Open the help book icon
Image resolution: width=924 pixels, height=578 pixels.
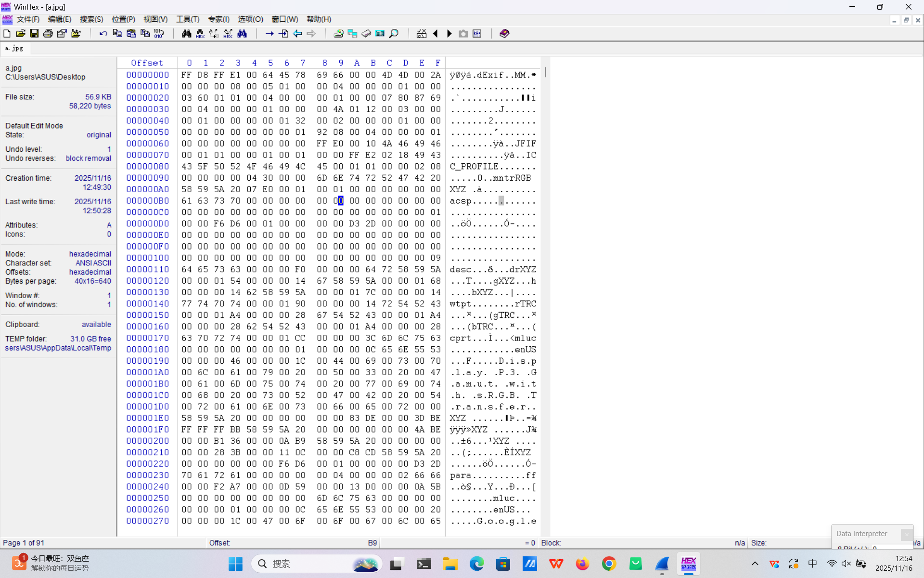(504, 33)
